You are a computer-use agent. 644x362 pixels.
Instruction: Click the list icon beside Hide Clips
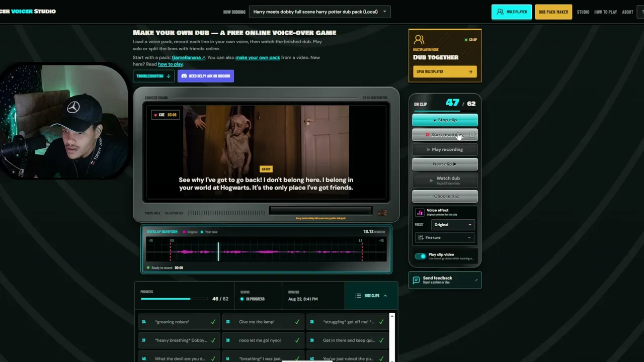pyautogui.click(x=358, y=296)
